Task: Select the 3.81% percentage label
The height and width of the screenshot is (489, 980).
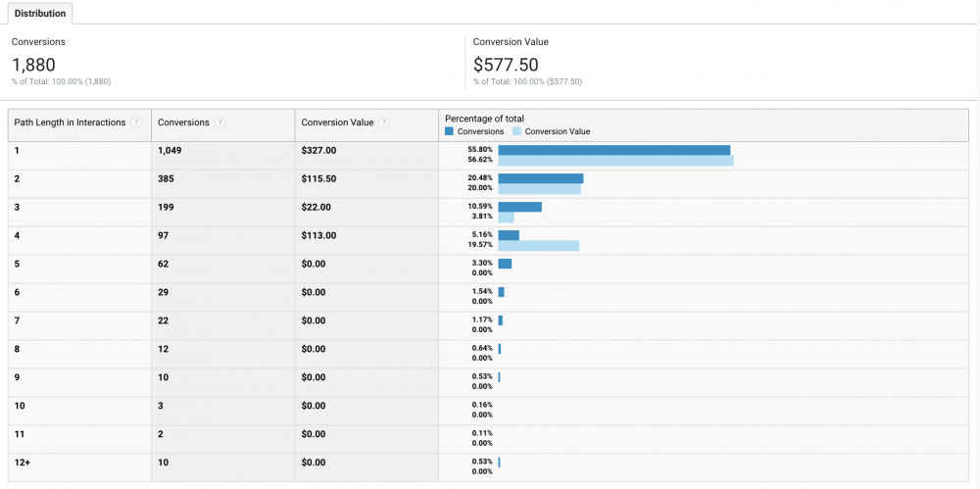Action: [482, 216]
